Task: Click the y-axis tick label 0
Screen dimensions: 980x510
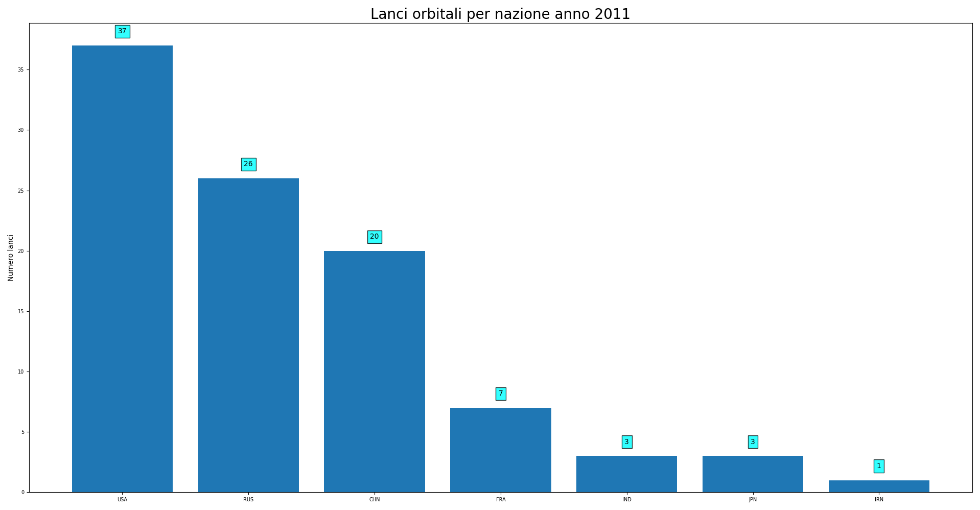Action: [x=22, y=492]
